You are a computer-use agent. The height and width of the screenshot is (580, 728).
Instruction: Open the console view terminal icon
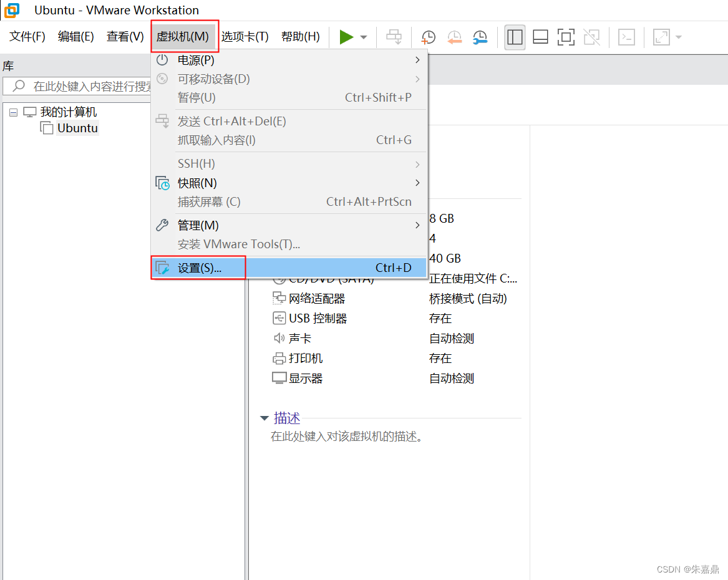tap(626, 37)
